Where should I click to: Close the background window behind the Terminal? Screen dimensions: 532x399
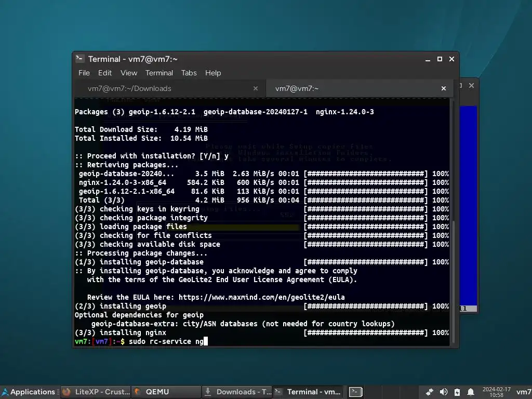[471, 86]
